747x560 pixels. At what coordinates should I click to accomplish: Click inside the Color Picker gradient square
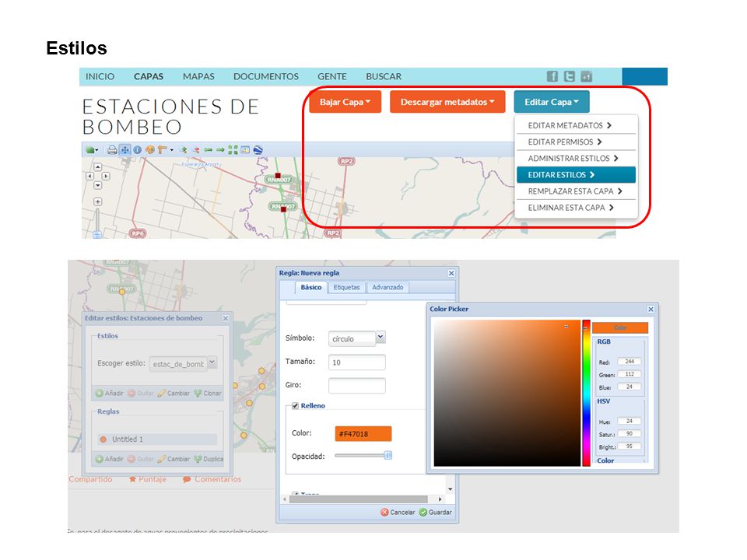[507, 393]
